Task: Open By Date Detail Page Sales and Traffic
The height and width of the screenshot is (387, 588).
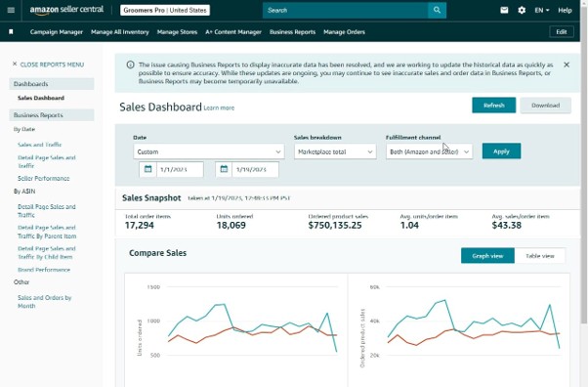Action: click(x=47, y=162)
